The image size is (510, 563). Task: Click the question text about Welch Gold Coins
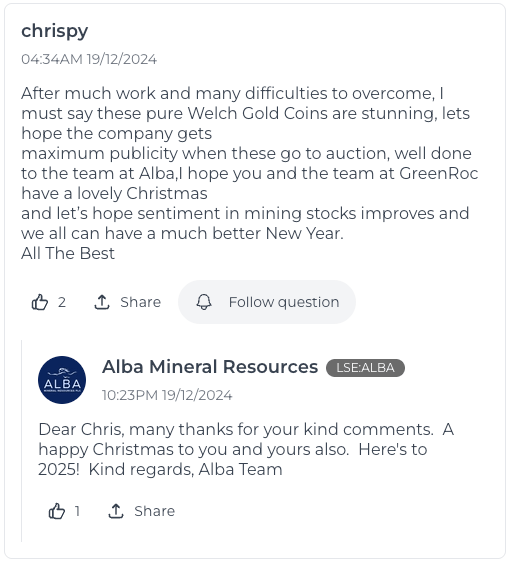[250, 173]
